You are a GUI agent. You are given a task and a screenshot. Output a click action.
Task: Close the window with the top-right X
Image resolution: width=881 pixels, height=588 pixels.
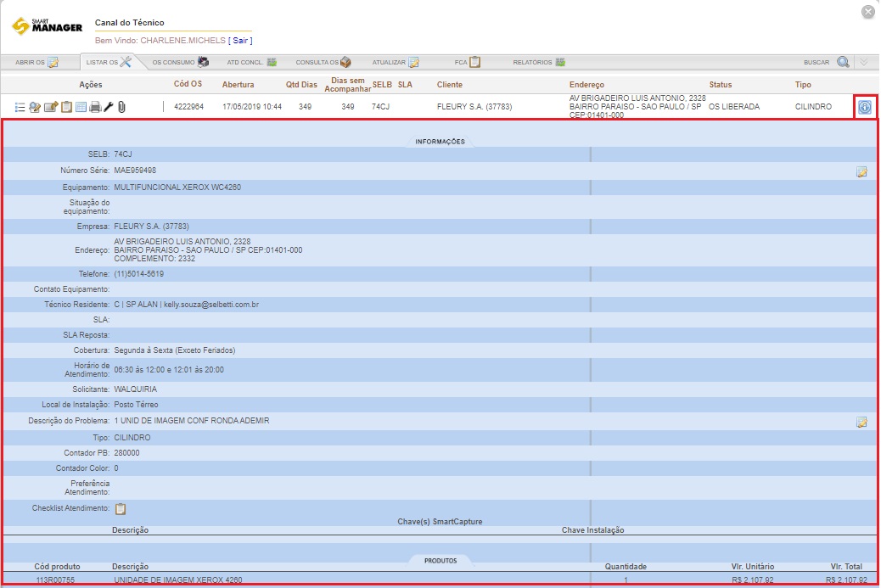point(868,12)
